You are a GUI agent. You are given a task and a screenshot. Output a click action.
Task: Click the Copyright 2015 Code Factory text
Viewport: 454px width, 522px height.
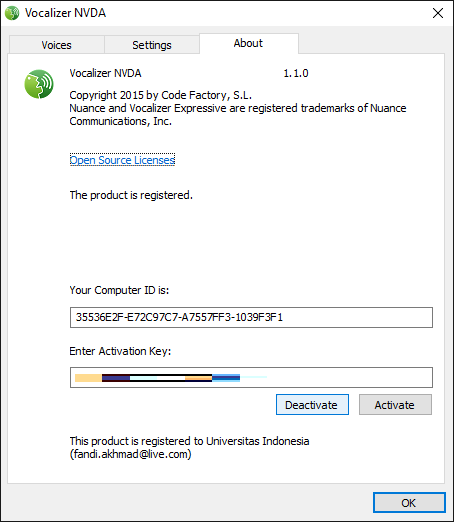point(160,95)
